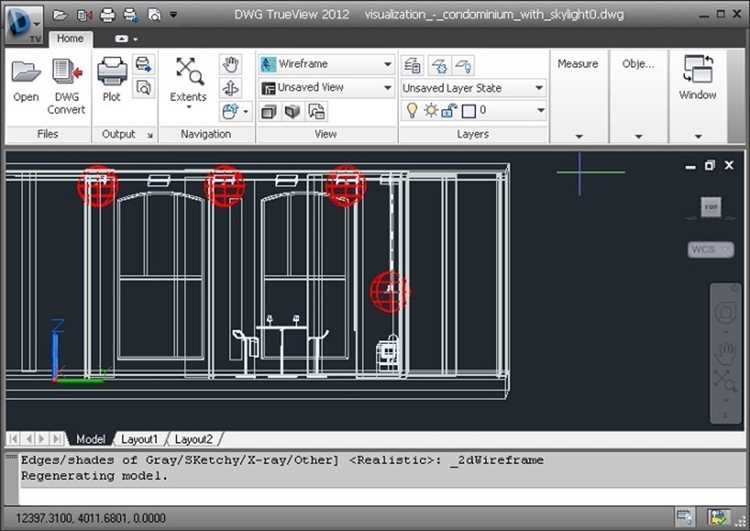Screen dimensions: 750x531
Task: Click the coordinates readout 12397.3100, 4011.6801
Action: coord(90,518)
